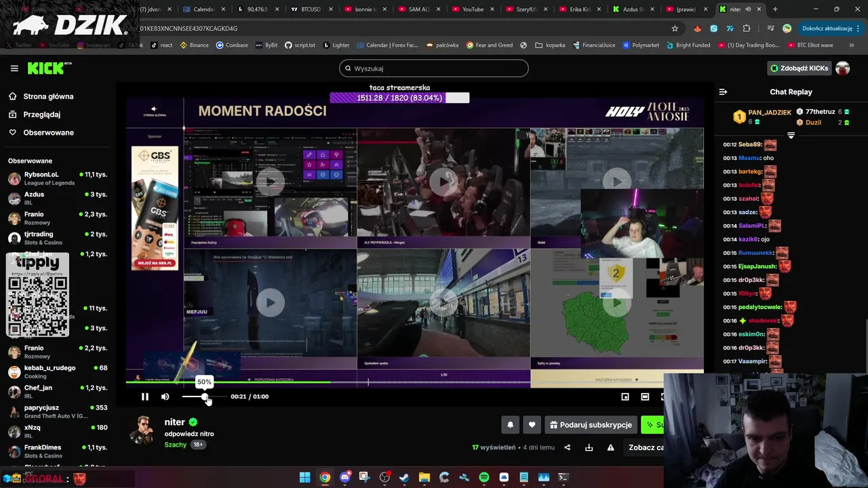Click the clip progress bar
The height and width of the screenshot is (488, 868).
tap(414, 383)
